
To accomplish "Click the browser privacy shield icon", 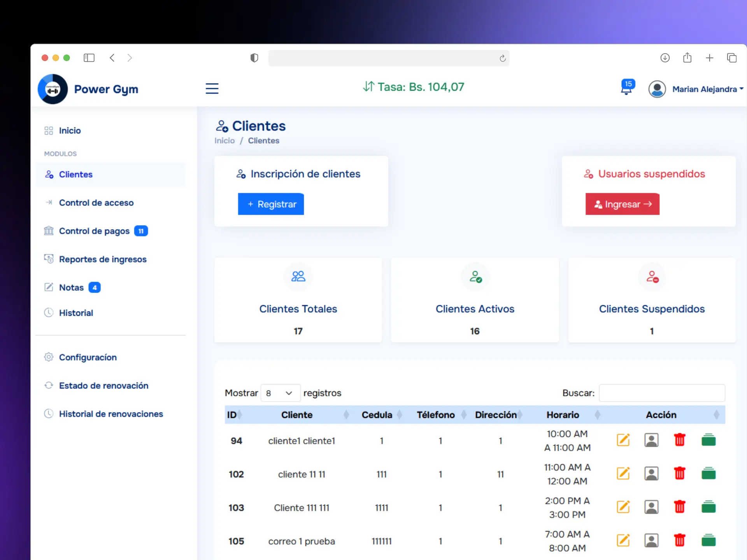I will coord(254,58).
